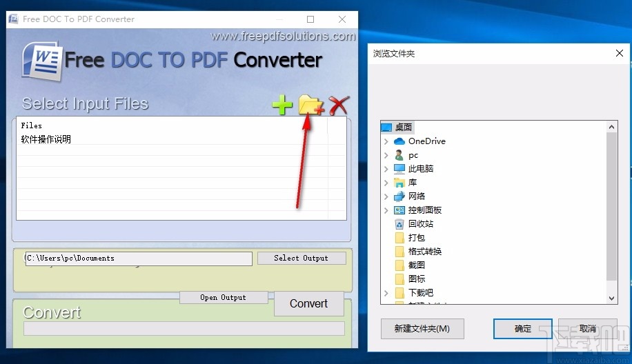Click the conversion progress bar

(184, 329)
